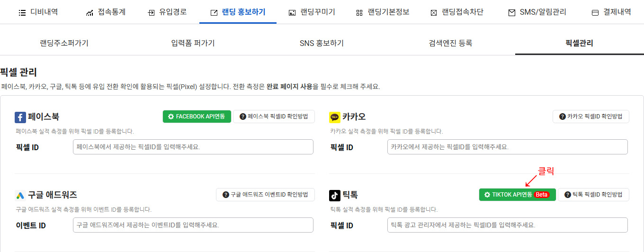Viewport: 644px width, 252px height.
Task: Click the TikTok logo icon
Action: point(335,195)
